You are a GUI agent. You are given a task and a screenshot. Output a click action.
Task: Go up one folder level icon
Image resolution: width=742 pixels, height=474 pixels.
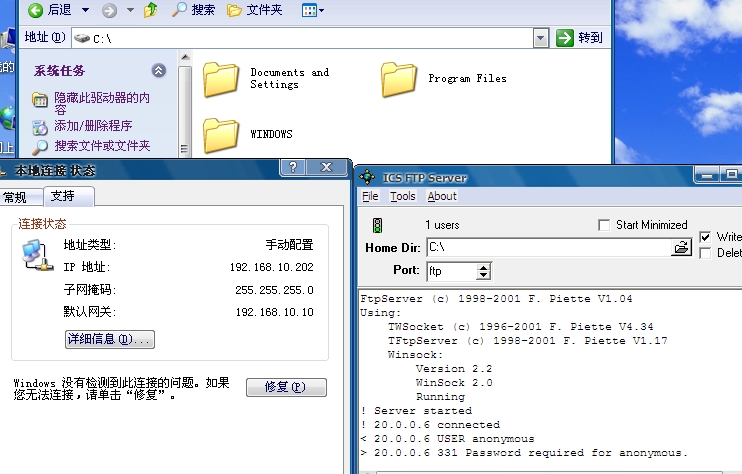[x=150, y=10]
